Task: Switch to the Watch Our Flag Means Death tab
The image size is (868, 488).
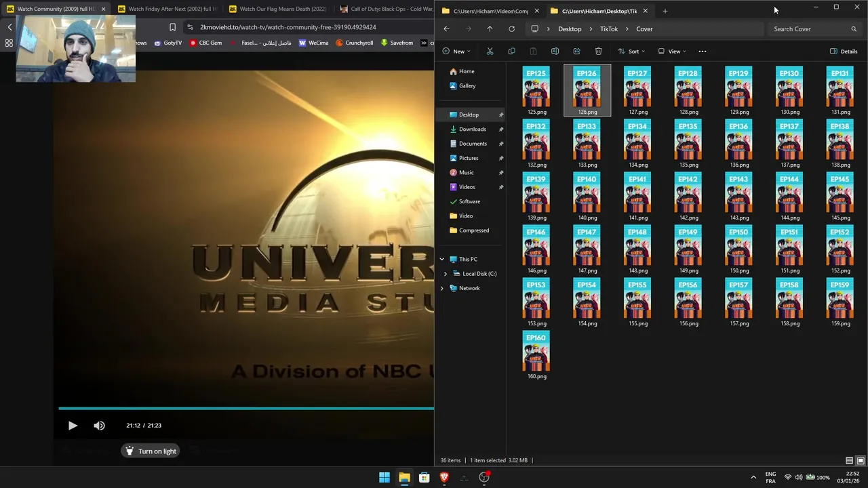Action: (278, 9)
